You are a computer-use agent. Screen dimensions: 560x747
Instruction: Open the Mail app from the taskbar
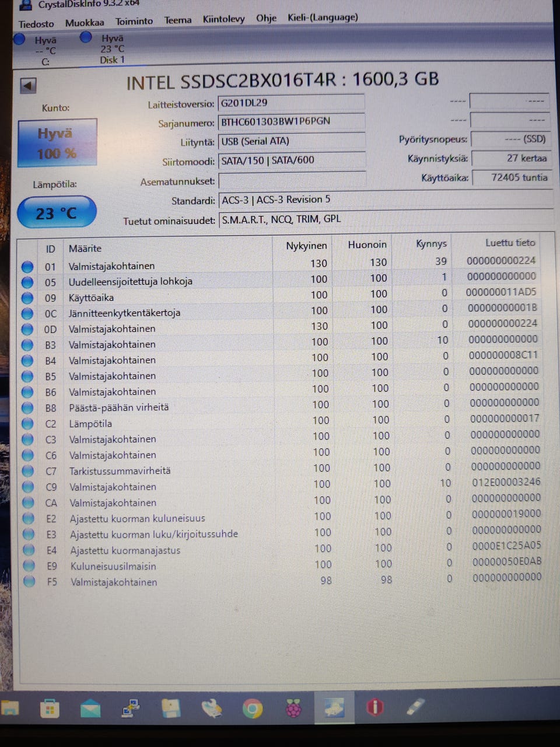click(90, 710)
